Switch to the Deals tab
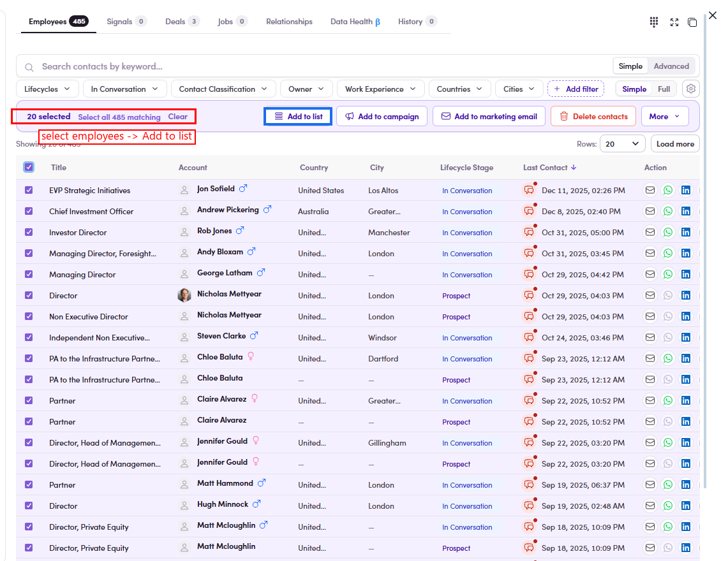The image size is (728, 561). pyautogui.click(x=182, y=21)
